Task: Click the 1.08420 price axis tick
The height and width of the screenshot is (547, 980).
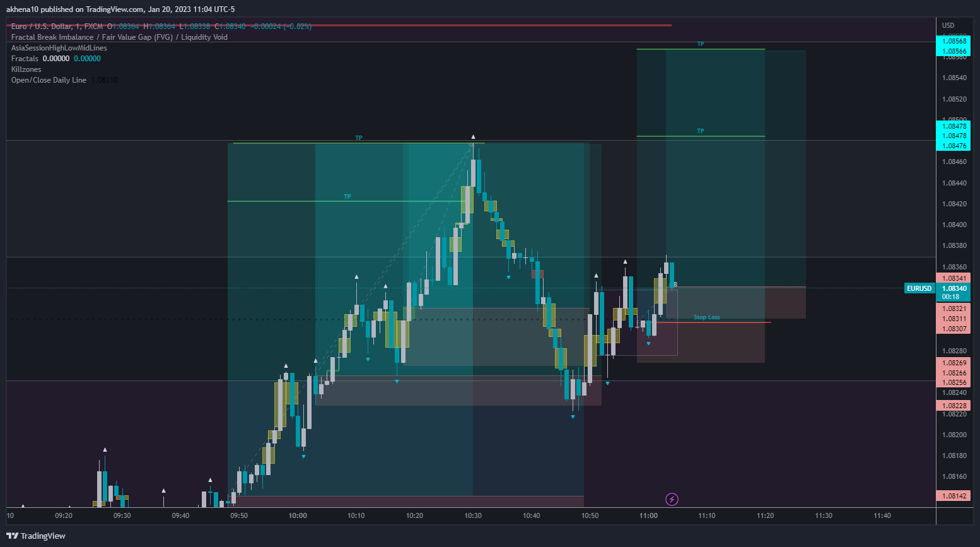Action: (954, 204)
